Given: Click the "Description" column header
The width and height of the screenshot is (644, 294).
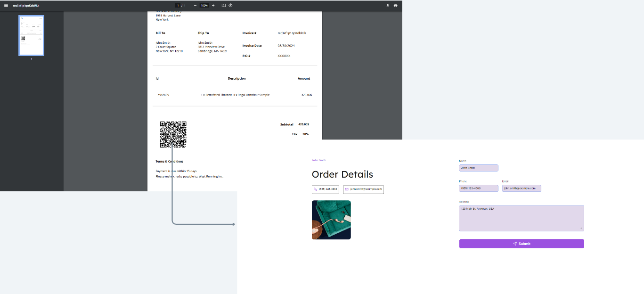Looking at the screenshot, I should [x=237, y=79].
